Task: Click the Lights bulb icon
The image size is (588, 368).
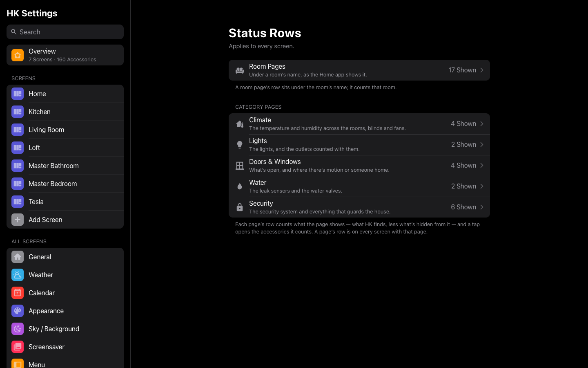Action: pyautogui.click(x=240, y=145)
